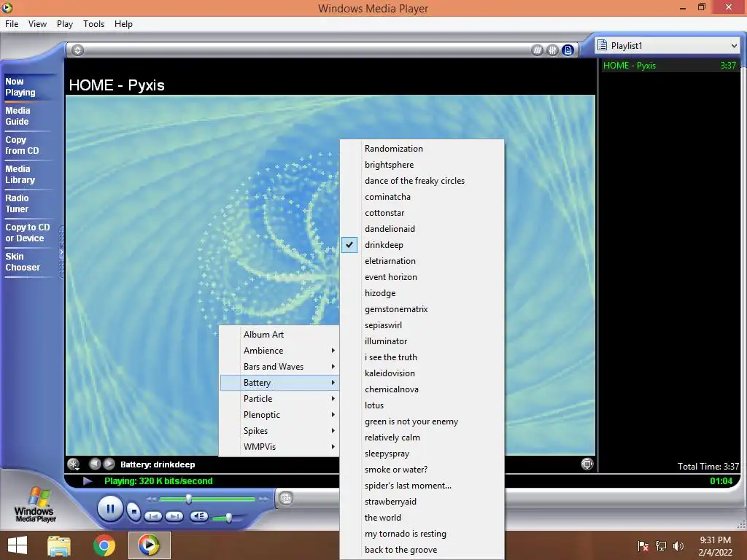This screenshot has width=747, height=560.
Task: Open the Help menu
Action: click(123, 24)
